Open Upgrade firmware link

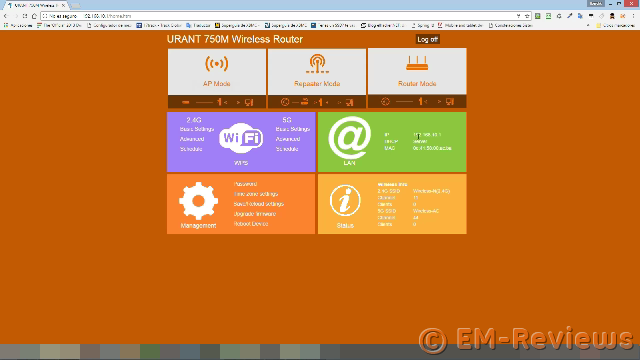[x=255, y=214]
